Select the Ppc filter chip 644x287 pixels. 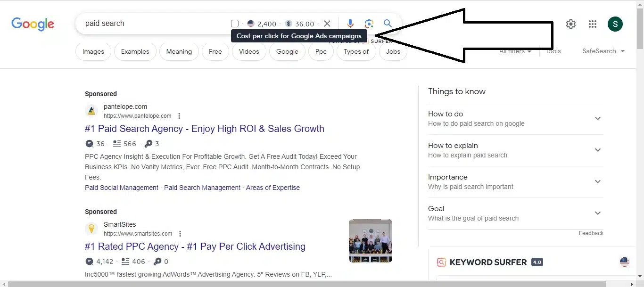321,52
